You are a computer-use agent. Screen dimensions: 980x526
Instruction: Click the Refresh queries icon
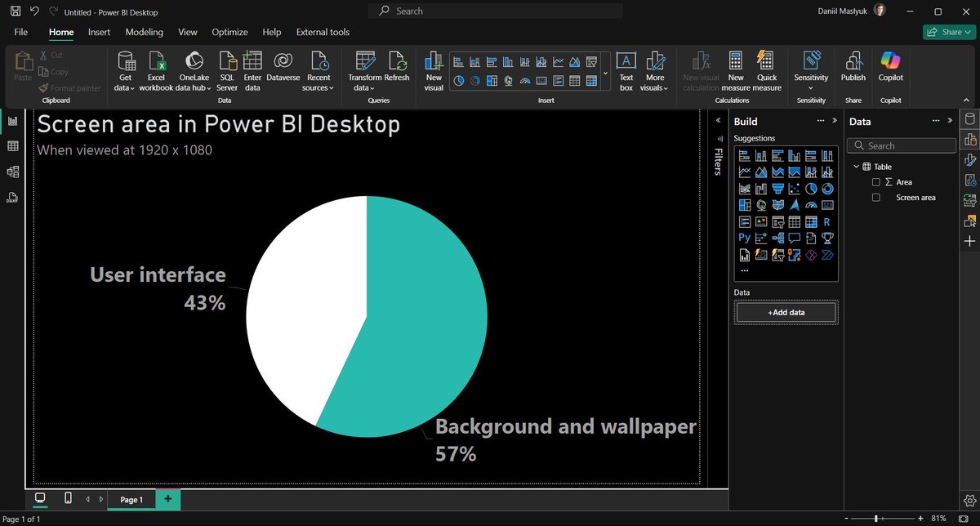click(397, 61)
